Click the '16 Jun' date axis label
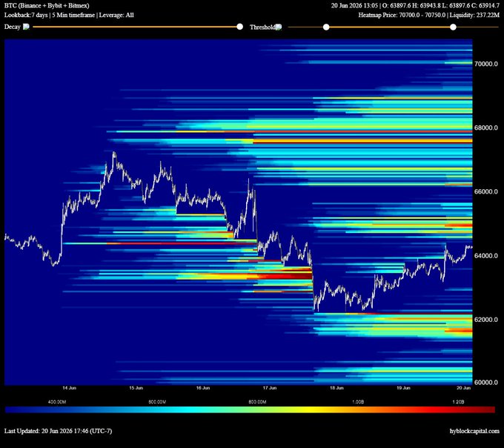 (x=203, y=388)
